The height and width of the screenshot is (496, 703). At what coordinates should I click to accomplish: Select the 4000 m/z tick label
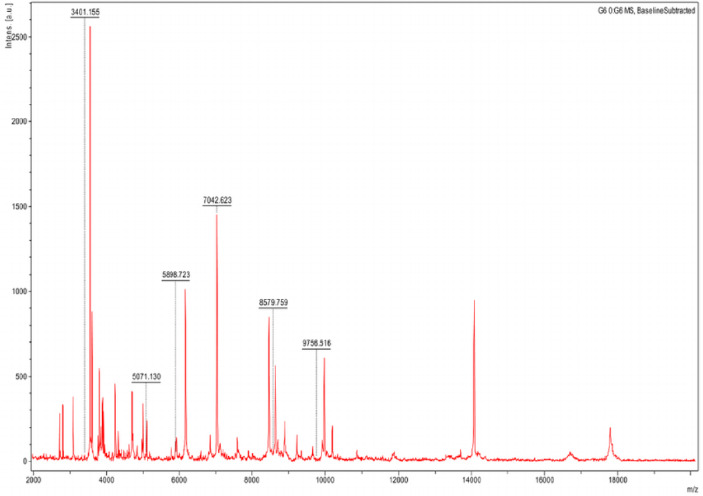(106, 480)
